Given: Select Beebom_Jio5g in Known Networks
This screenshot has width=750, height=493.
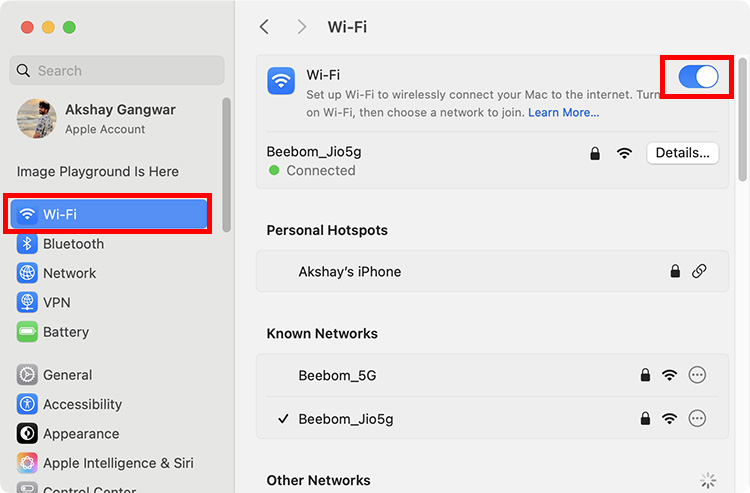Looking at the screenshot, I should point(492,418).
